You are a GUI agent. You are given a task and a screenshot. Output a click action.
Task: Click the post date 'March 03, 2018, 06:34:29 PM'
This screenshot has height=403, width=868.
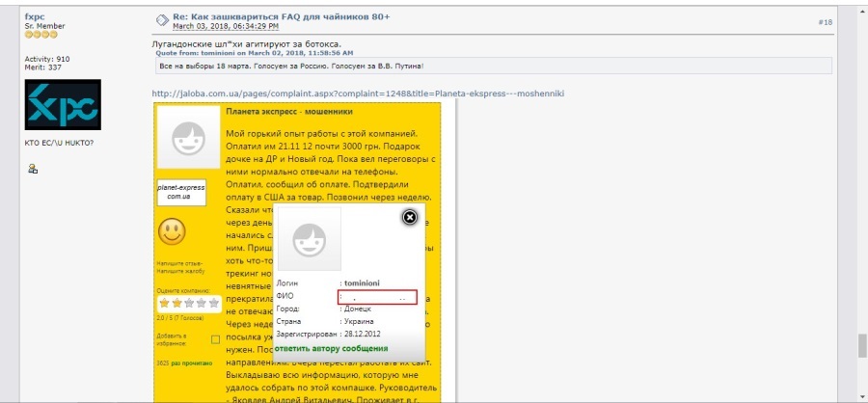pyautogui.click(x=226, y=26)
